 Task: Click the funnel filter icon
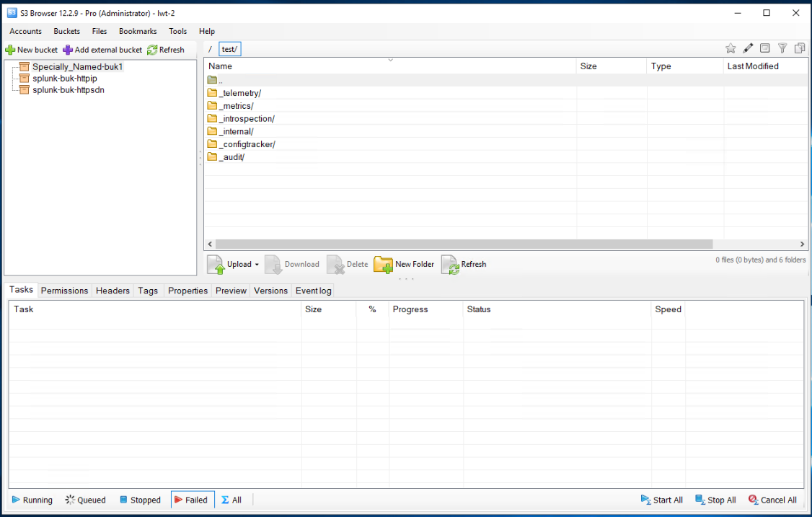pos(782,48)
